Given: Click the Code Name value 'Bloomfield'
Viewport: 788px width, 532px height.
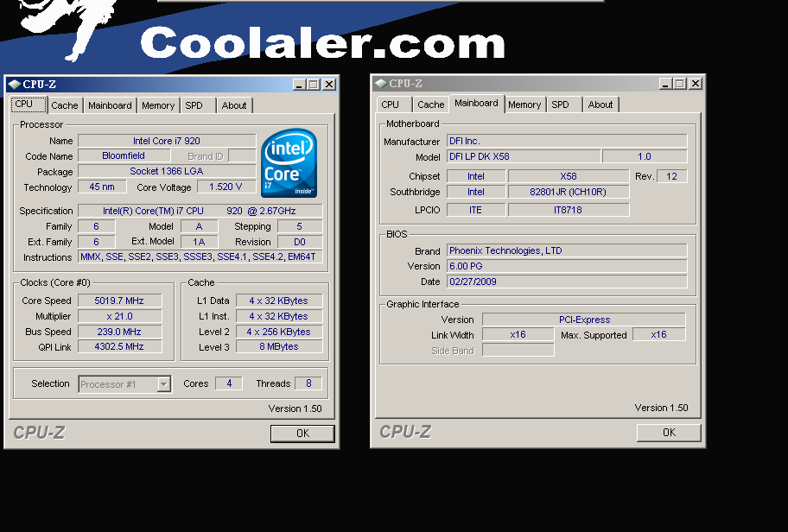Looking at the screenshot, I should [124, 155].
